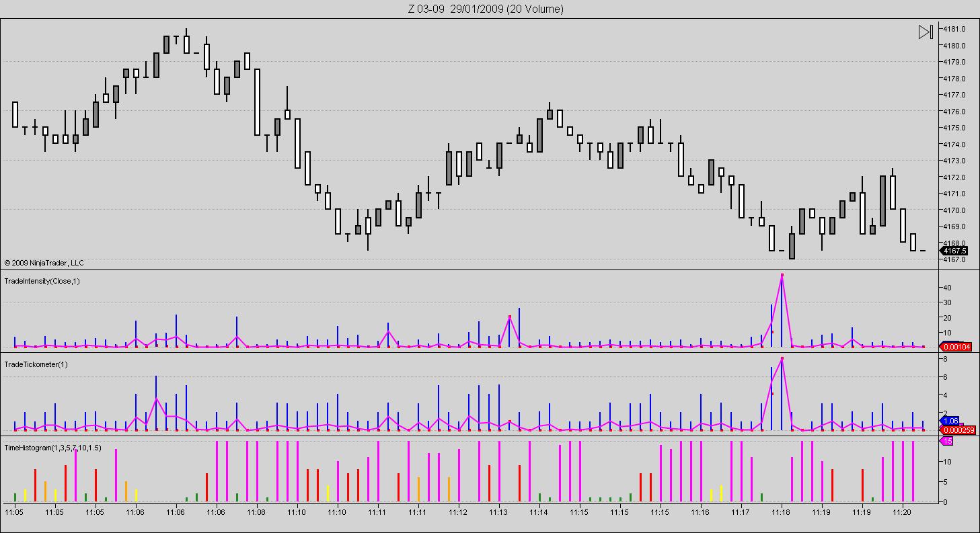The width and height of the screenshot is (980, 533).
Task: Click the 5 label on TimeHistogram axis
Action: tap(945, 482)
